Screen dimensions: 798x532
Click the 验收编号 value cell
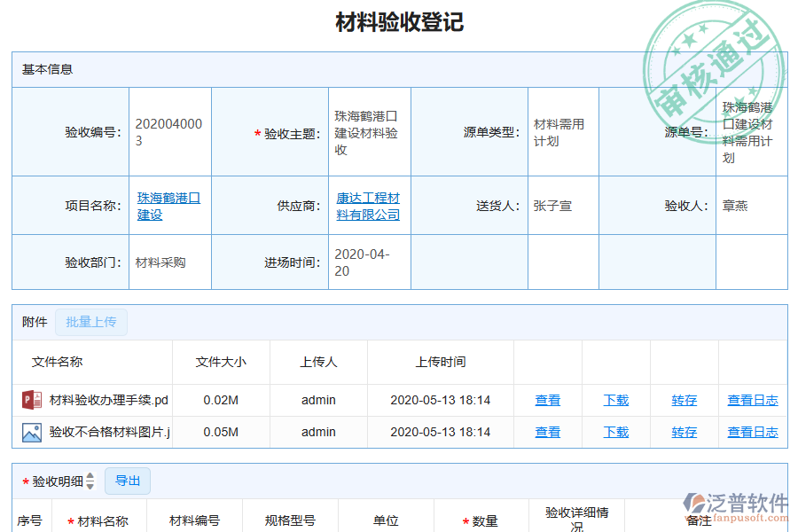tap(169, 131)
